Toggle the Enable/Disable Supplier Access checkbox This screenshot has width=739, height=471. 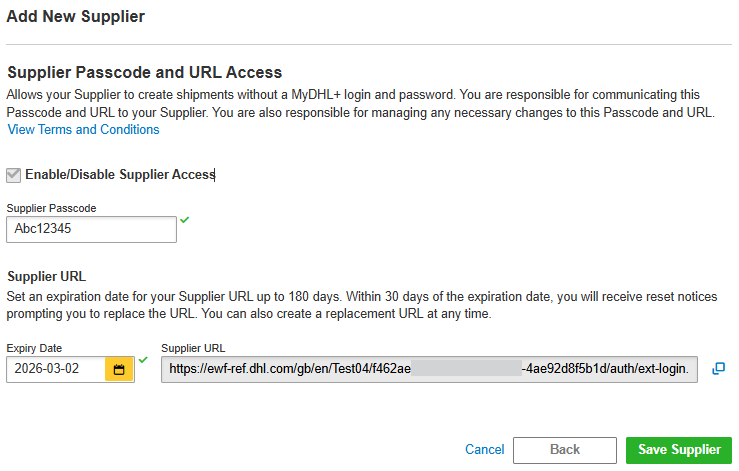click(x=13, y=175)
